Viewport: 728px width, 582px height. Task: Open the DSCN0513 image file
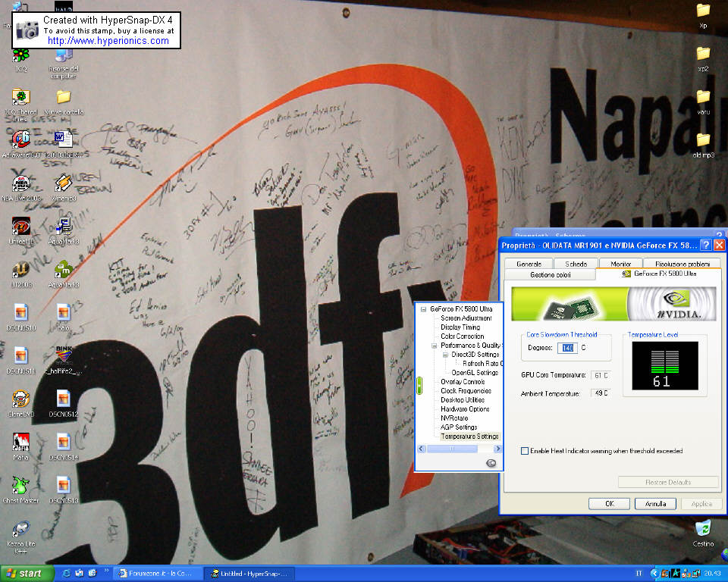[64, 490]
